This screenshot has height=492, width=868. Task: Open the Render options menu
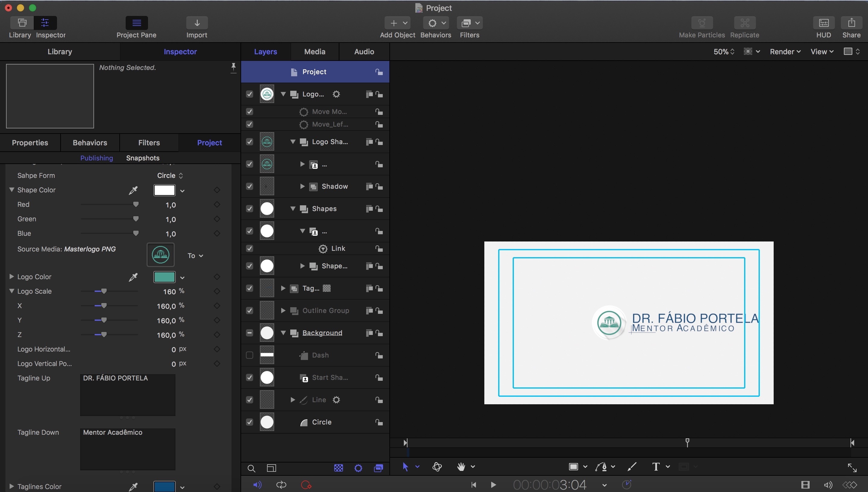pos(785,52)
